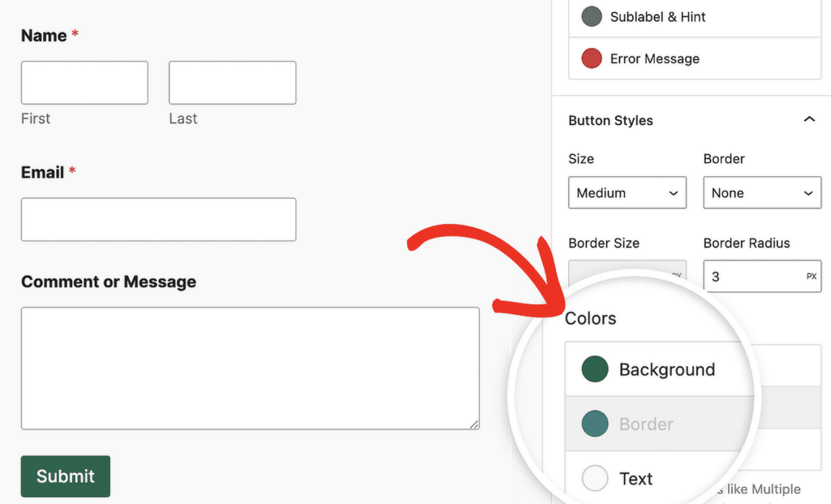Click inside the Comment or Message textarea
The image size is (831, 504).
pyautogui.click(x=250, y=368)
